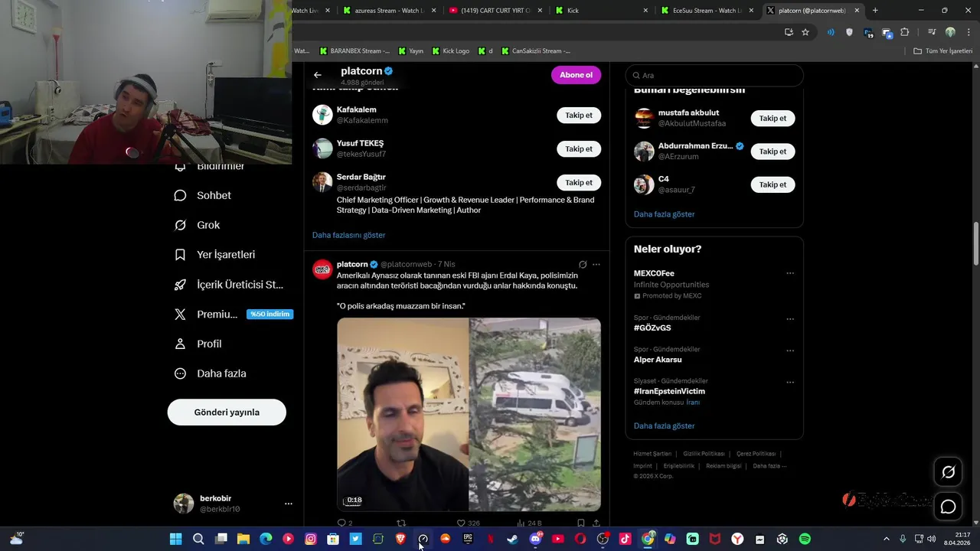Open a new browser tab

pyautogui.click(x=875, y=11)
